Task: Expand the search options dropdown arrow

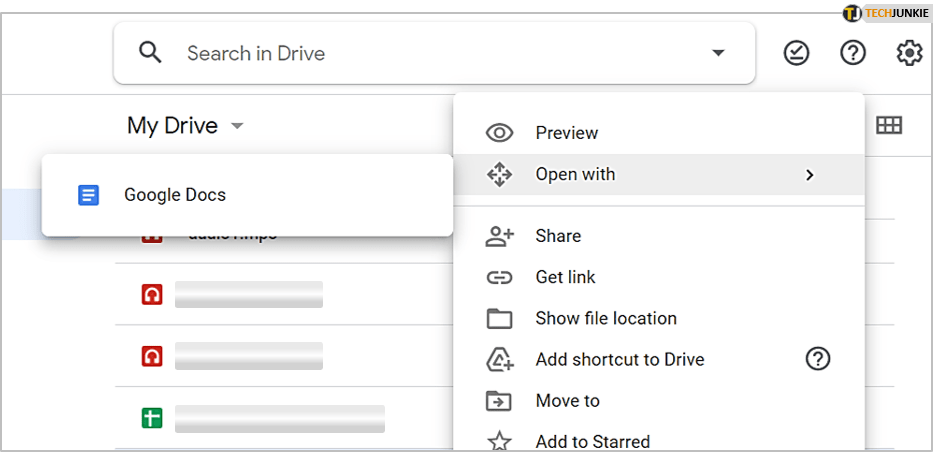Action: pyautogui.click(x=718, y=53)
